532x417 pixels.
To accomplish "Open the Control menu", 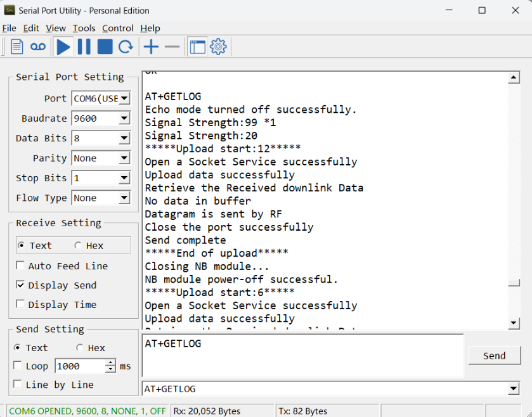I will point(118,28).
